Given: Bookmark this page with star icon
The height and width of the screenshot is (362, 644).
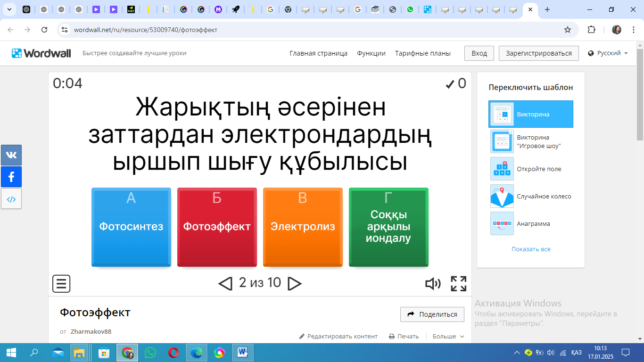Looking at the screenshot, I should (568, 30).
